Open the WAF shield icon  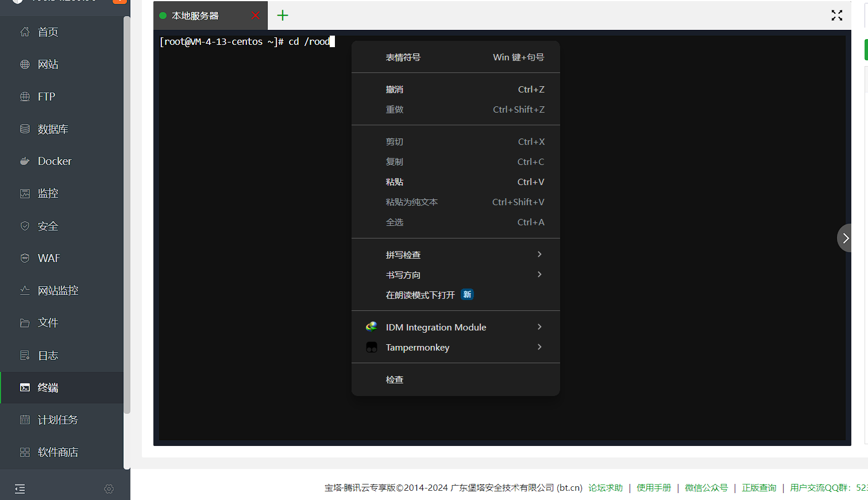pos(25,258)
